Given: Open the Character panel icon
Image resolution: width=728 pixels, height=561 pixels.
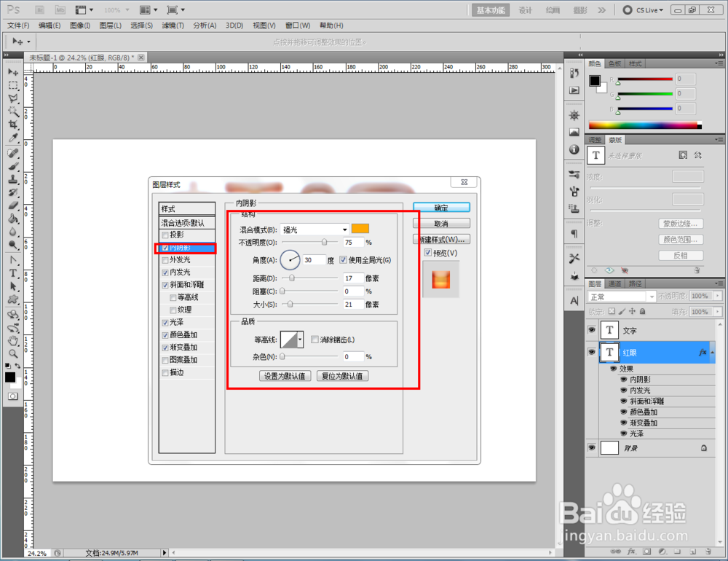Looking at the screenshot, I should click(x=574, y=301).
